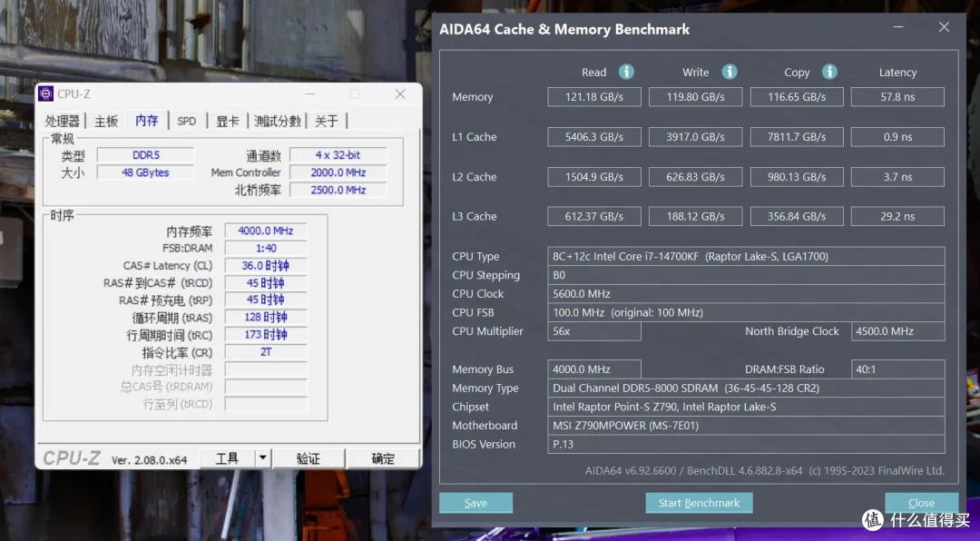Click the CPU-Z application icon in title bar
Viewport: 980px width, 541px height.
(45, 93)
